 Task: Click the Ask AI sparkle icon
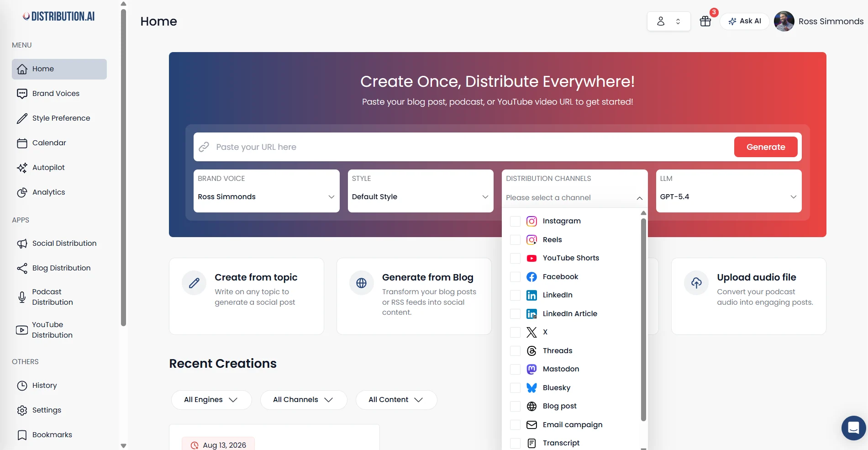pos(732,21)
